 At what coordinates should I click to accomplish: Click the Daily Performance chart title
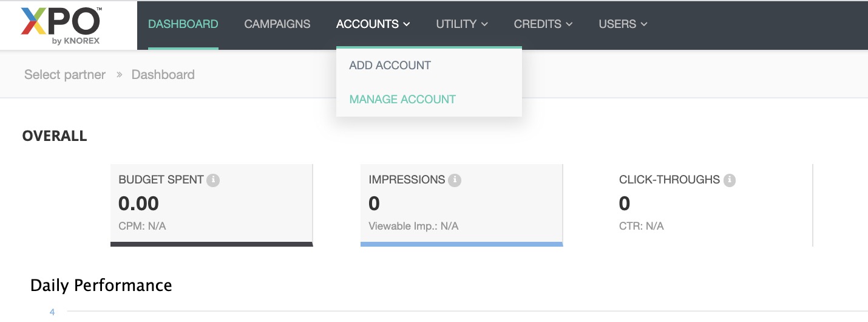pos(101,286)
